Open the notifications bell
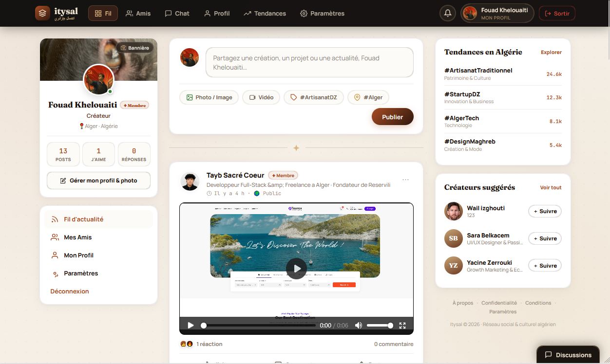 448,13
